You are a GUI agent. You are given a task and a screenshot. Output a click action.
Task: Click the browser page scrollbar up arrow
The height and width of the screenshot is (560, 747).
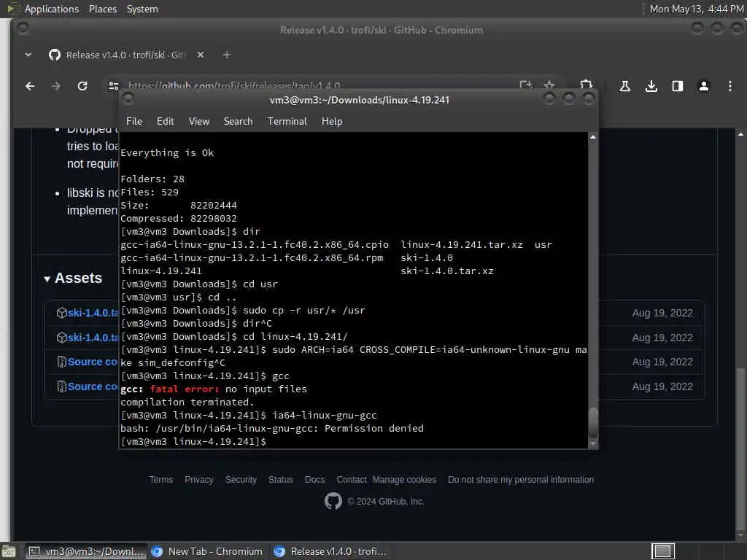point(740,134)
